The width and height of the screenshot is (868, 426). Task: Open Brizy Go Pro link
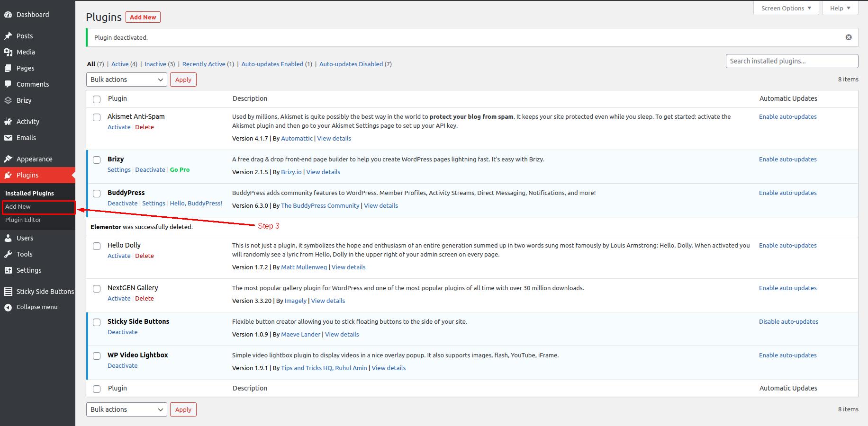[180, 169]
